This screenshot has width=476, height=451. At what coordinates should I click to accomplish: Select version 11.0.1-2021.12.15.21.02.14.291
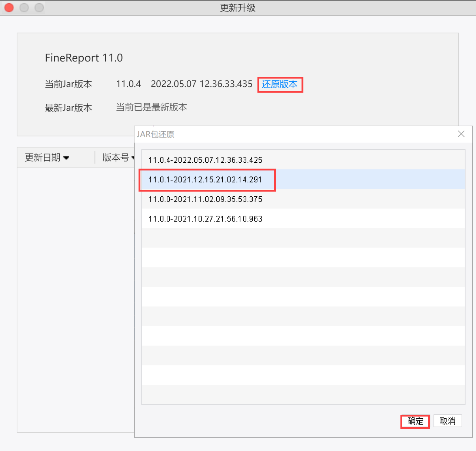[x=303, y=179]
